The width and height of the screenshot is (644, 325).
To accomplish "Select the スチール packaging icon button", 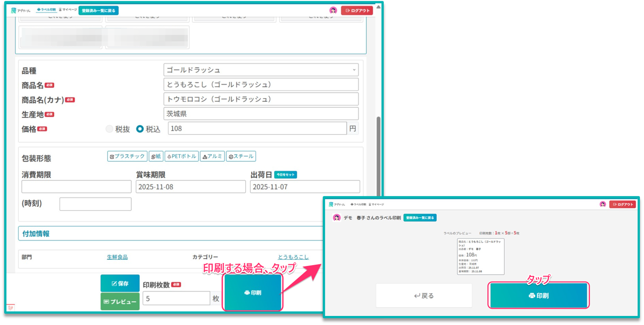I will click(241, 156).
